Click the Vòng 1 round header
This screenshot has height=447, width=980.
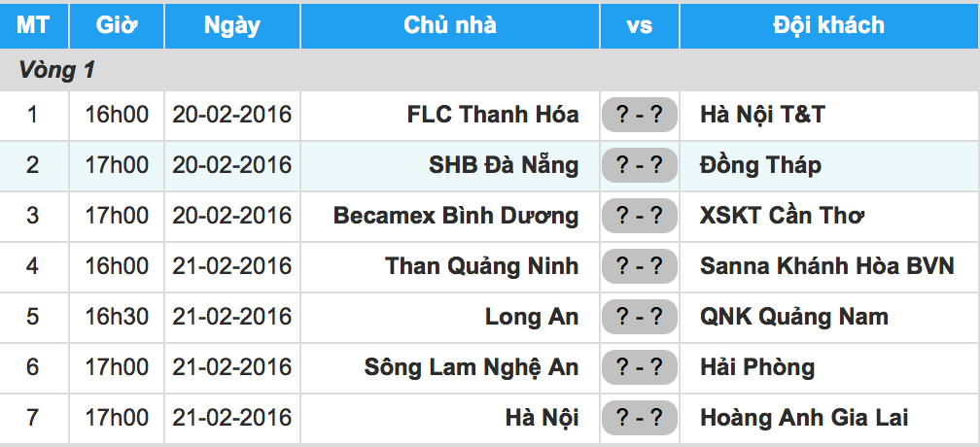click(56, 70)
